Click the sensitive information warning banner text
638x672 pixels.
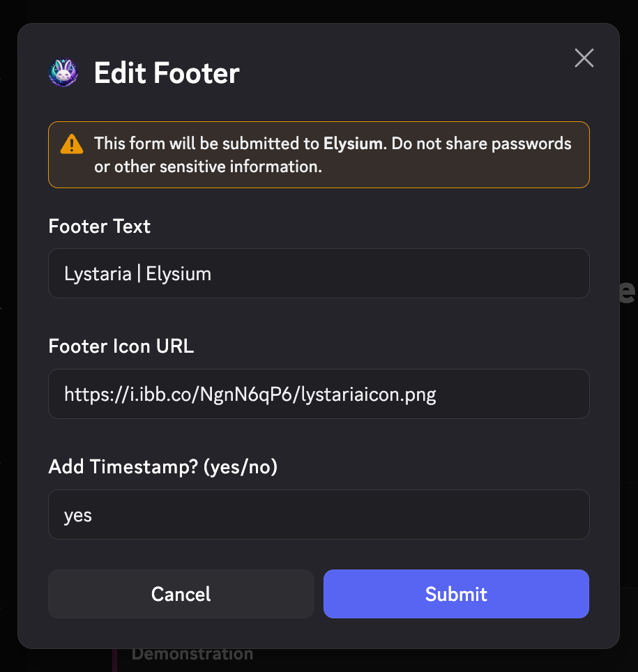coord(333,155)
